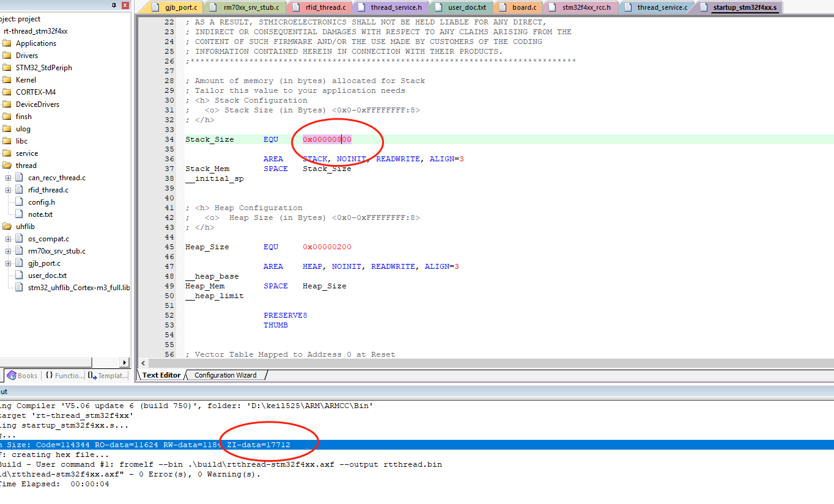The height and width of the screenshot is (504, 834).
Task: Click the Build Time Elapsed output line
Action: (x=54, y=484)
